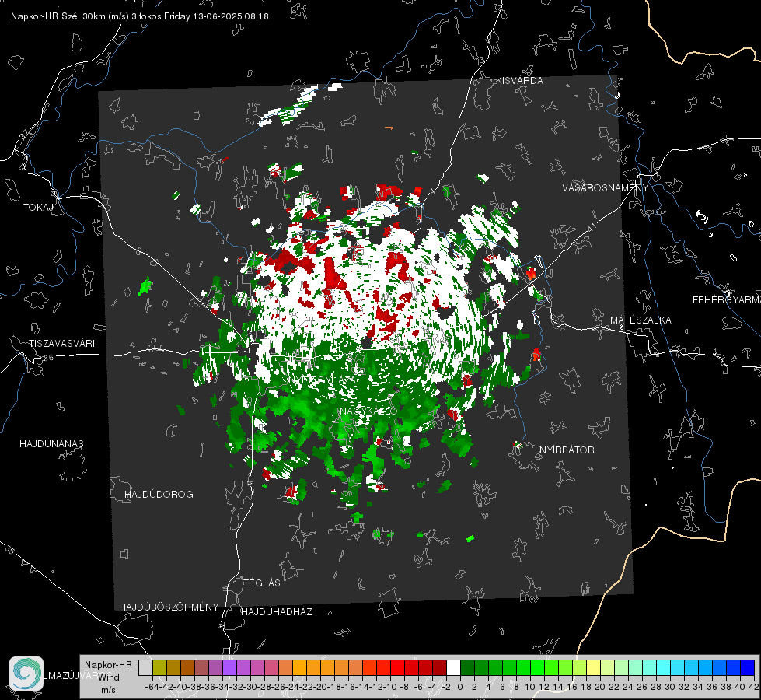Select the HAJDÚHADHÁZ label
Viewport: 761px width, 700px height.
click(x=277, y=611)
